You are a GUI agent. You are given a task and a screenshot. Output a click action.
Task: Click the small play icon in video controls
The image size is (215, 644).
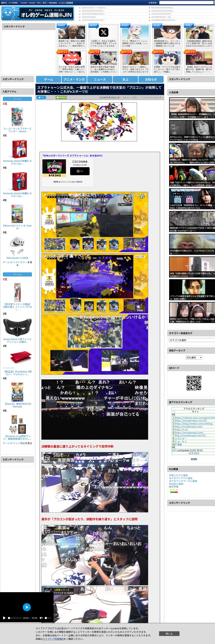click(4, 618)
